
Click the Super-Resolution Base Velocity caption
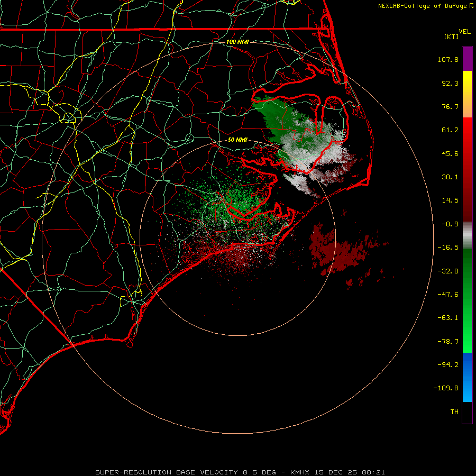click(240, 472)
